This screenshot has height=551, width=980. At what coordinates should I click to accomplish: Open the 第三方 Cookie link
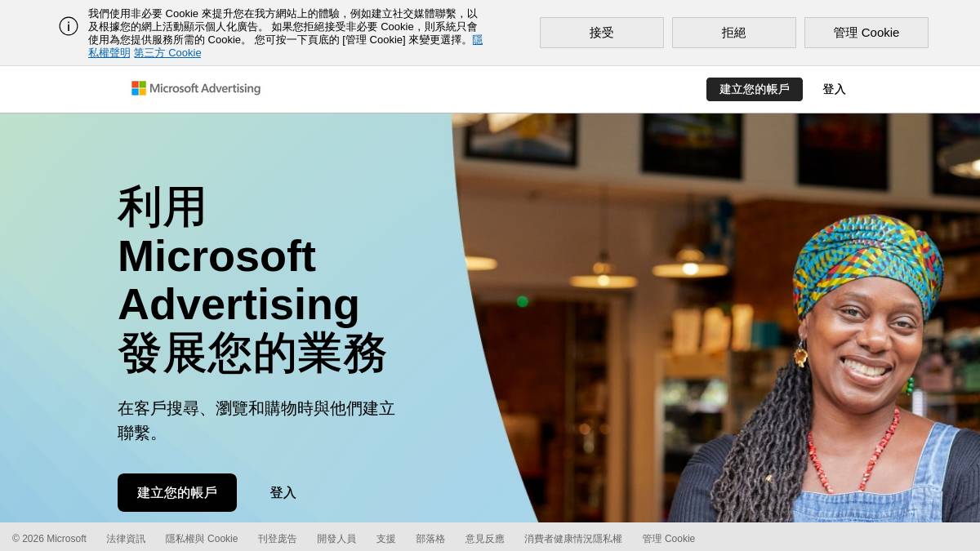pos(167,53)
